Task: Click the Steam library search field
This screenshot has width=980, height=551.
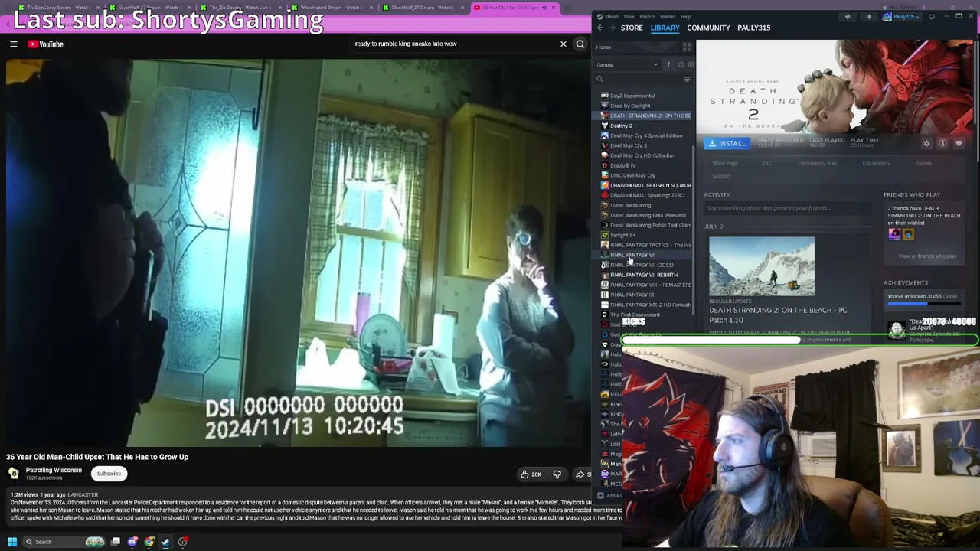Action: (639, 79)
